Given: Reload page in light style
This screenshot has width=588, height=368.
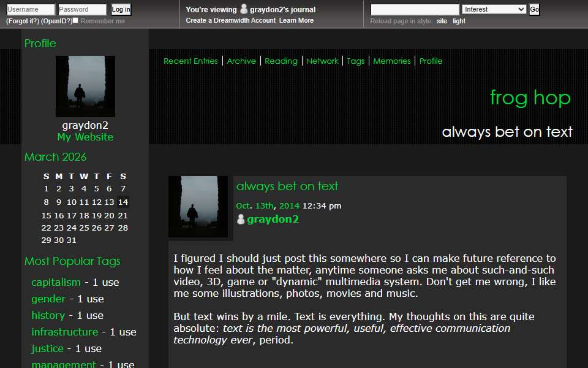Looking at the screenshot, I should point(459,21).
